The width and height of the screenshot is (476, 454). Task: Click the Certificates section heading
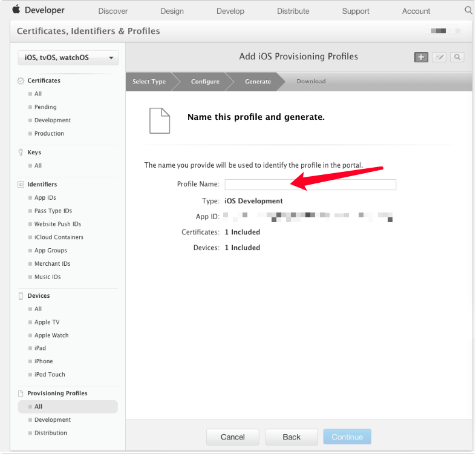tap(44, 81)
